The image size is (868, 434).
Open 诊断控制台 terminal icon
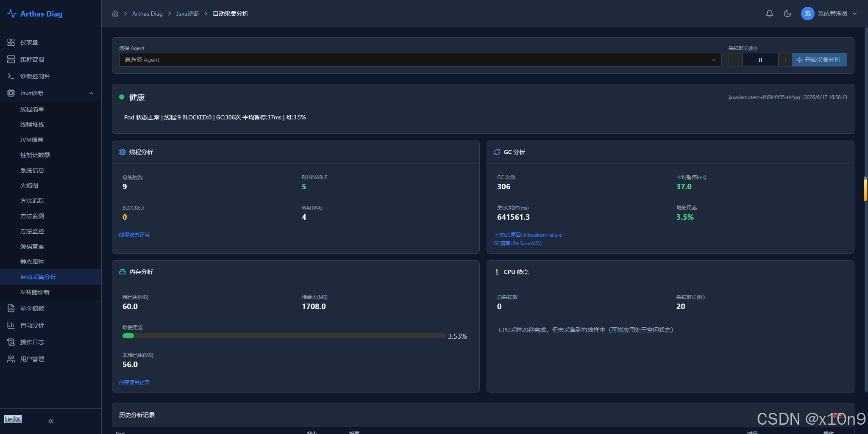[11, 76]
